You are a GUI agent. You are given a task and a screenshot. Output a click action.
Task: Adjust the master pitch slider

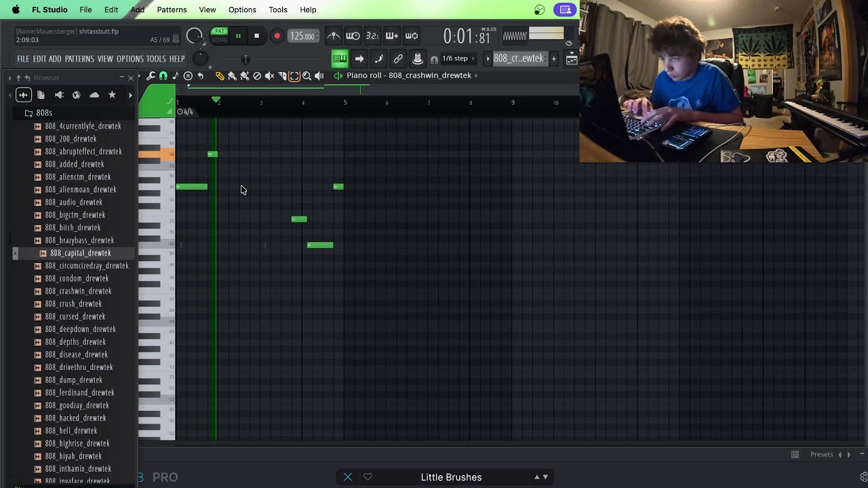[x=245, y=59]
